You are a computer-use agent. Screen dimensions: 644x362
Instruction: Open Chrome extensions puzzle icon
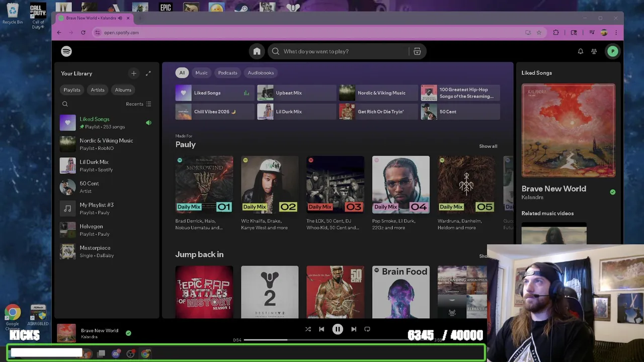556,33
